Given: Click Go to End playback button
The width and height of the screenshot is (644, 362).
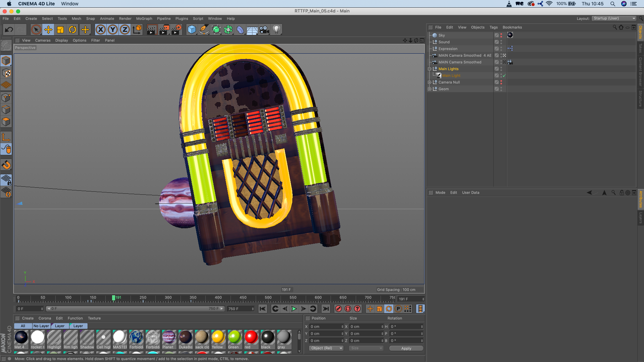Looking at the screenshot, I should [326, 309].
